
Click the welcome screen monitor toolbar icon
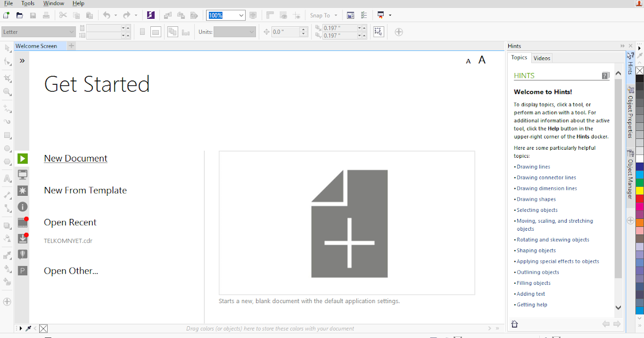click(381, 16)
